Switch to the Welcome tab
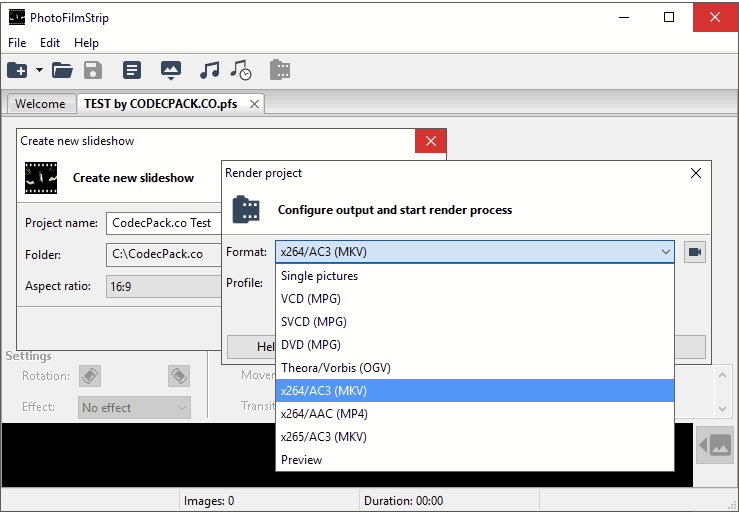 [x=40, y=104]
